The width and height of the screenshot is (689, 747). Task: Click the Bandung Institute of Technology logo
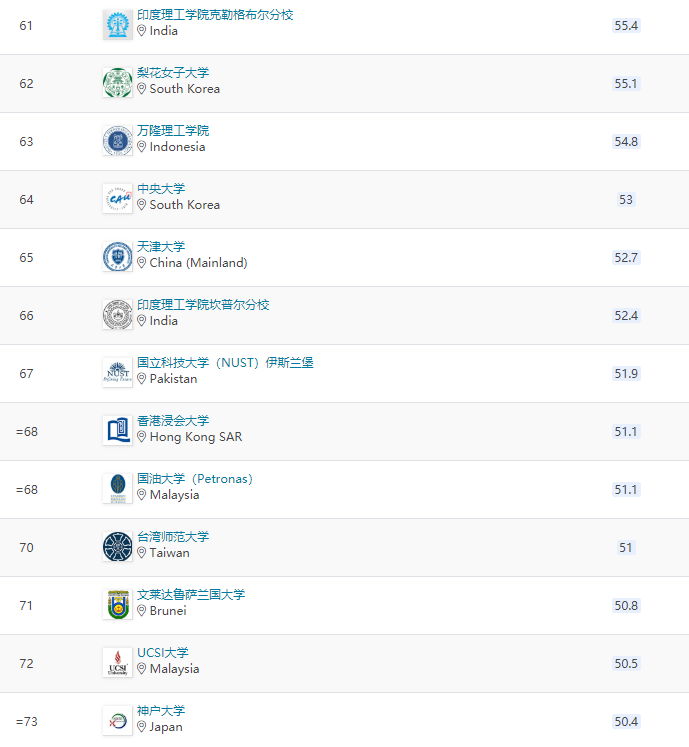(117, 141)
